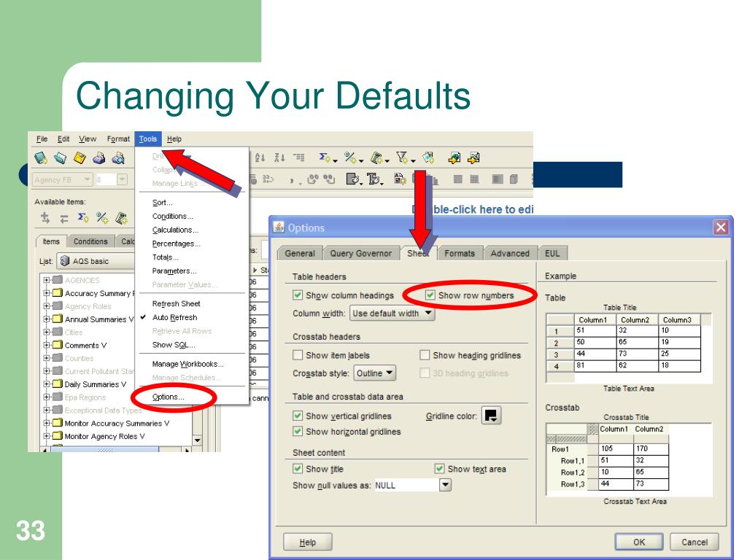Click the Group Sort toolbar icon
Viewport: 747px width, 560px height.
click(x=299, y=157)
